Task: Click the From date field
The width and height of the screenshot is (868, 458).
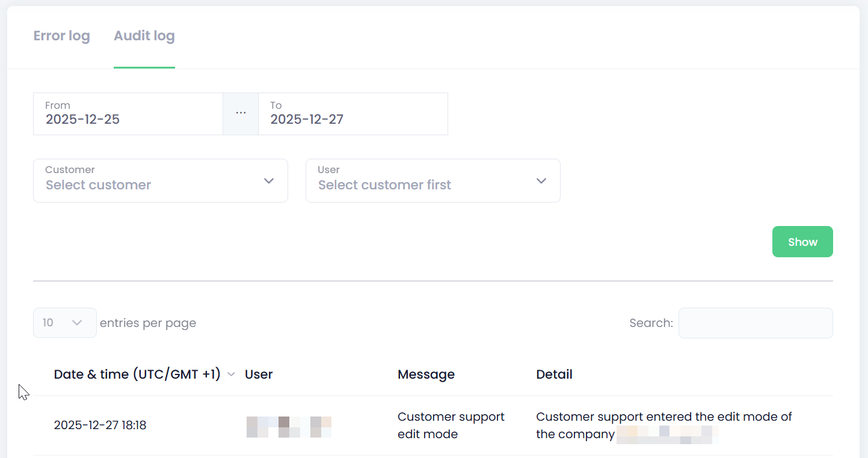Action: [128, 114]
